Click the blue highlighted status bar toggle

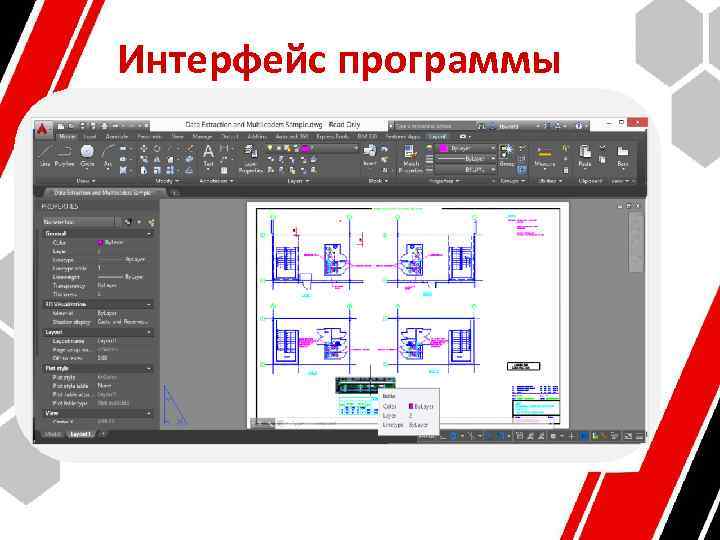[584, 436]
